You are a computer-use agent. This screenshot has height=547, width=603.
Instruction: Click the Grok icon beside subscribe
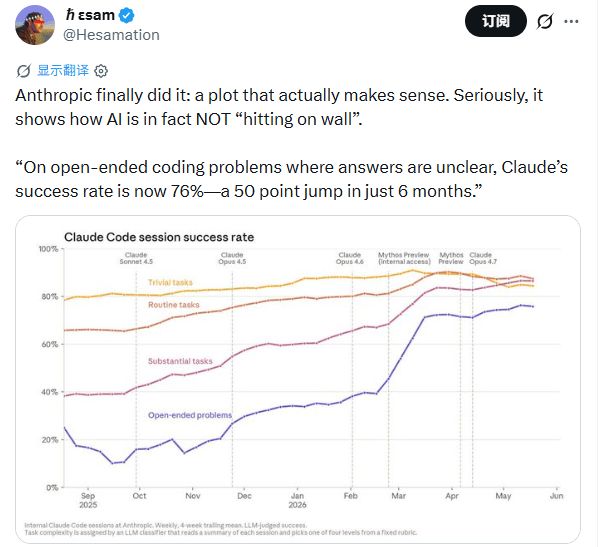click(545, 21)
